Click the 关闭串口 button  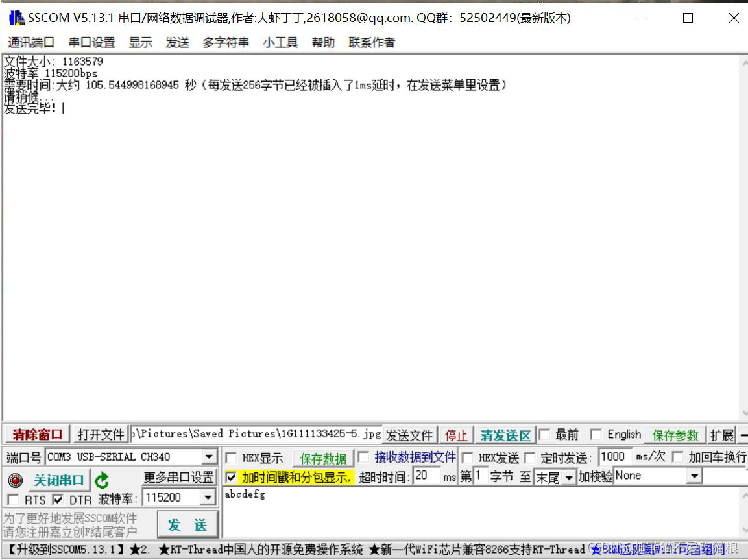[59, 480]
